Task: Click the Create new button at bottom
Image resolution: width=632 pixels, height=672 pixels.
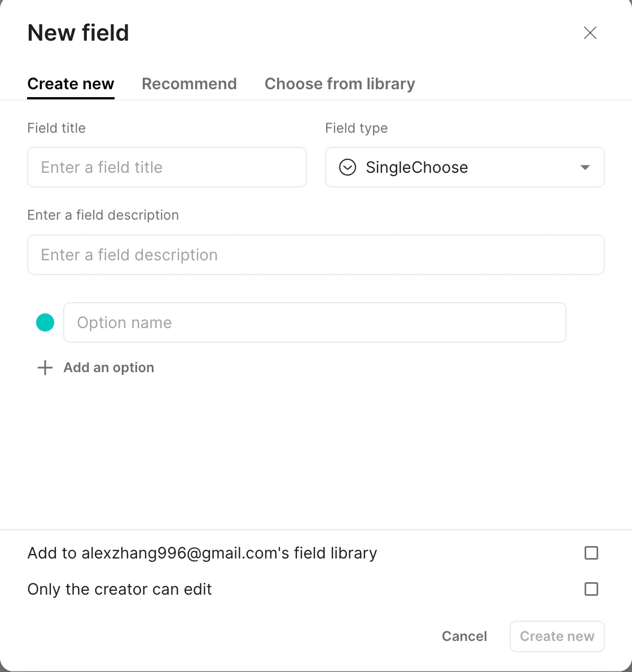Action: click(556, 636)
